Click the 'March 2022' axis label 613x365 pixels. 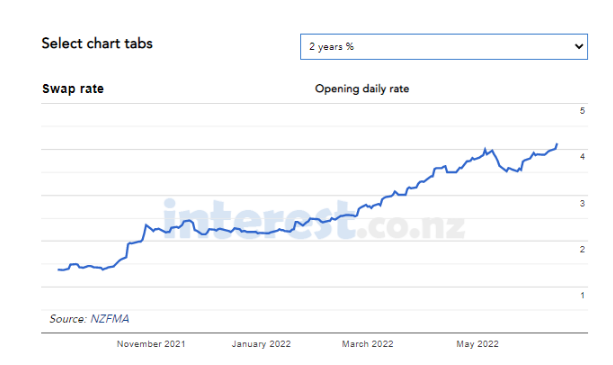367,344
